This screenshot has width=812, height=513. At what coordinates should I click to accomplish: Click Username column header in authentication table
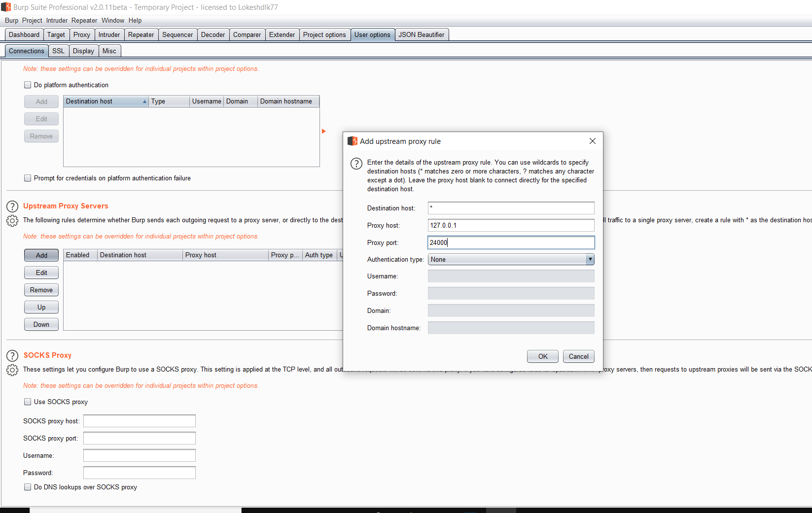[207, 101]
